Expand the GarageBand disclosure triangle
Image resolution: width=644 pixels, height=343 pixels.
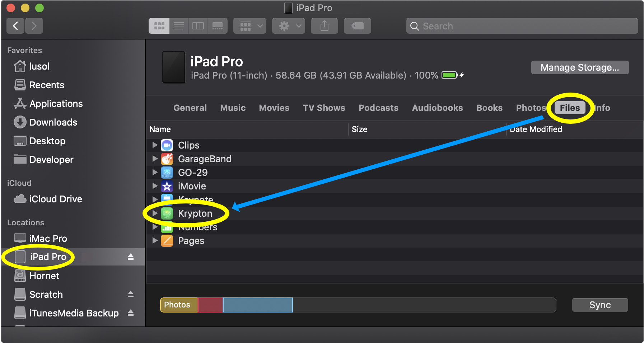[155, 159]
